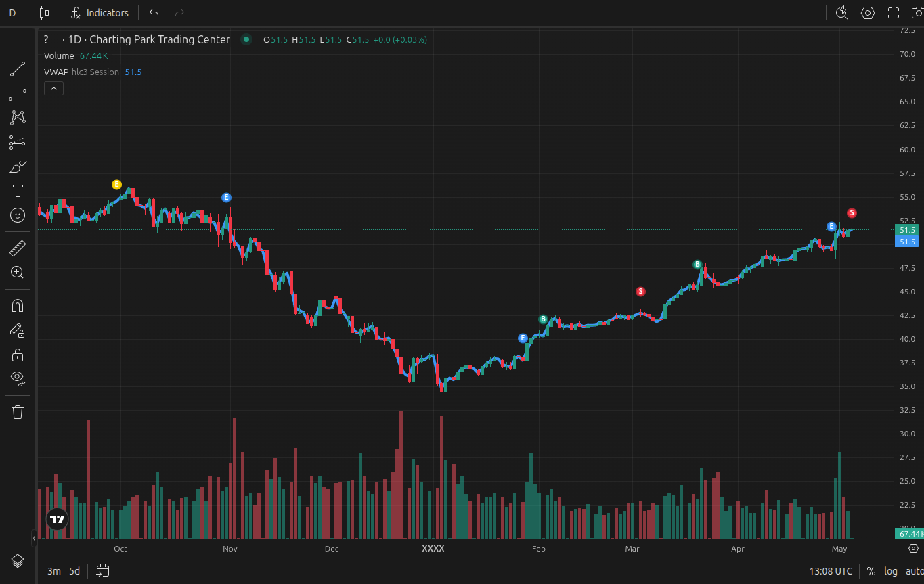The image size is (924, 584).
Task: Click the trash icon to remove drawings
Action: [18, 412]
